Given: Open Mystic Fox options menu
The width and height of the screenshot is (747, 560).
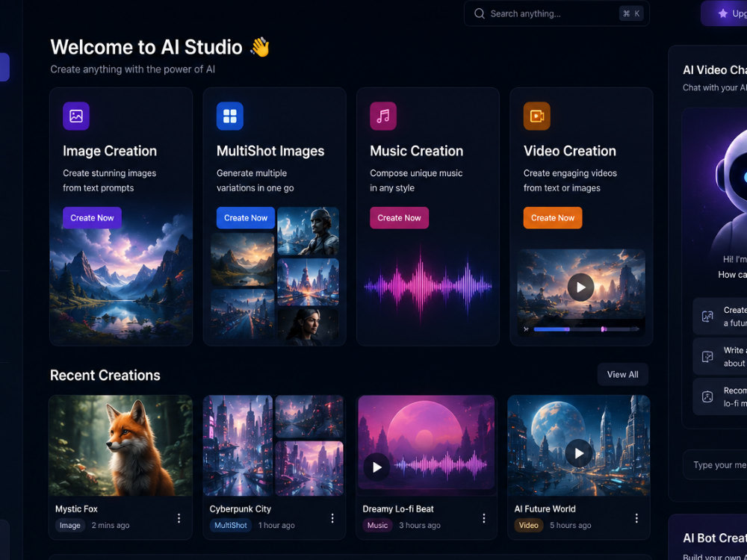Looking at the screenshot, I should [179, 518].
